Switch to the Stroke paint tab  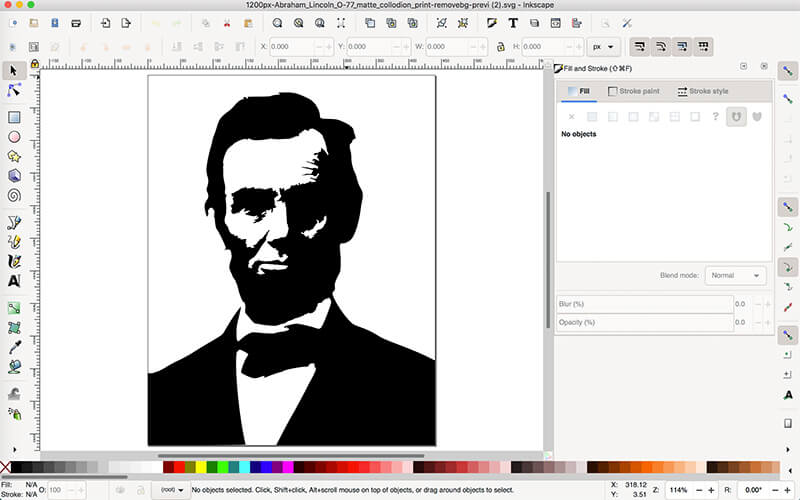tap(634, 91)
